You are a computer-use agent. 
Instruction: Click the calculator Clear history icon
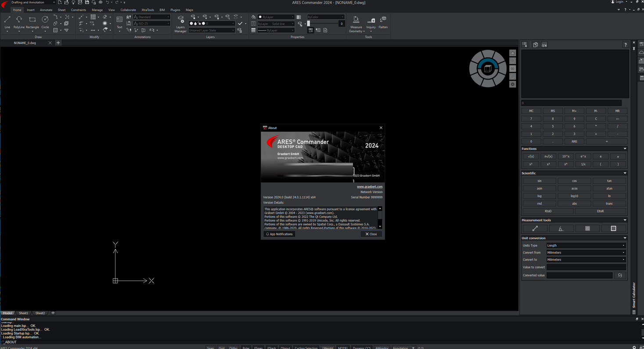[525, 45]
